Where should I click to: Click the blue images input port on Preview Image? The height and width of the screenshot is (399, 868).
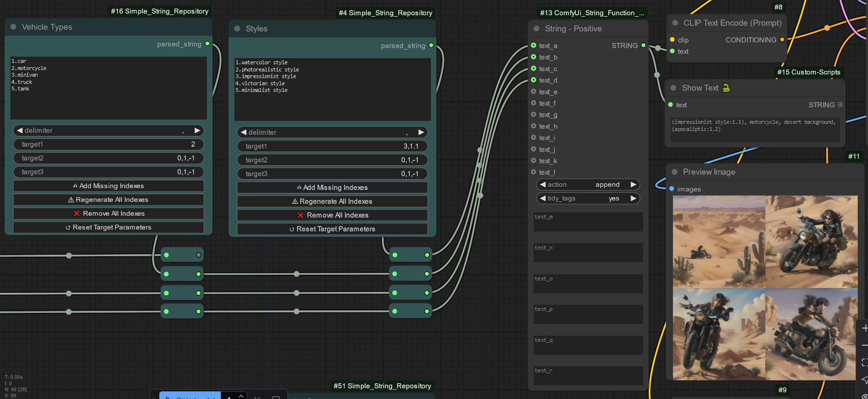pyautogui.click(x=672, y=189)
